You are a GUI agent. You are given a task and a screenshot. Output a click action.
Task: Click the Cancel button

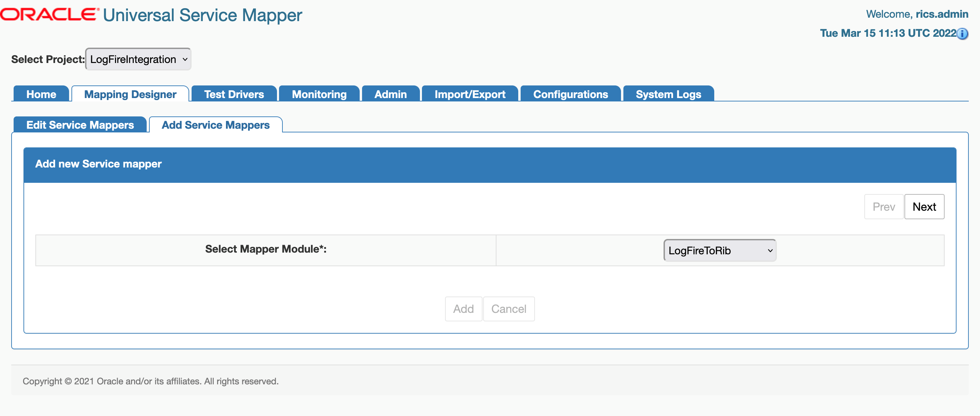click(x=509, y=309)
